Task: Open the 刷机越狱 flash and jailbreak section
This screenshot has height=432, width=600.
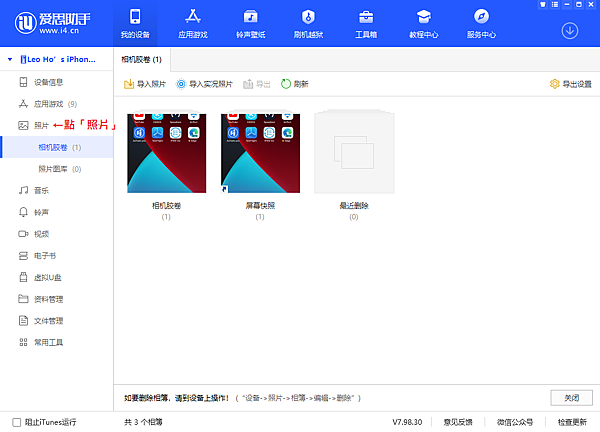Action: point(308,24)
